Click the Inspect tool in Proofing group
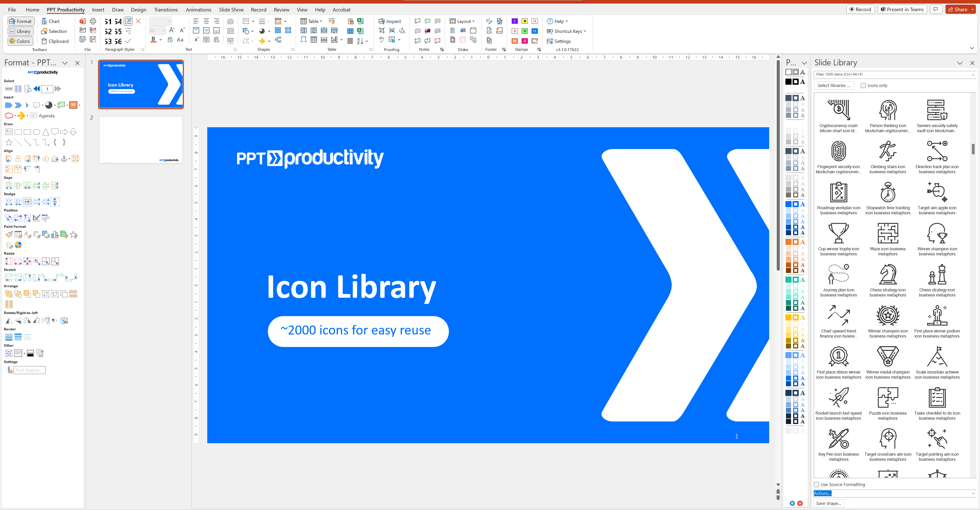Viewport: 980px width, 510px height. point(390,21)
